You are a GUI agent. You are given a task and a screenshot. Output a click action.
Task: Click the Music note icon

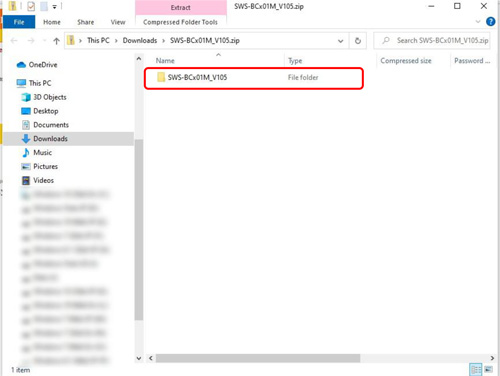tap(26, 153)
